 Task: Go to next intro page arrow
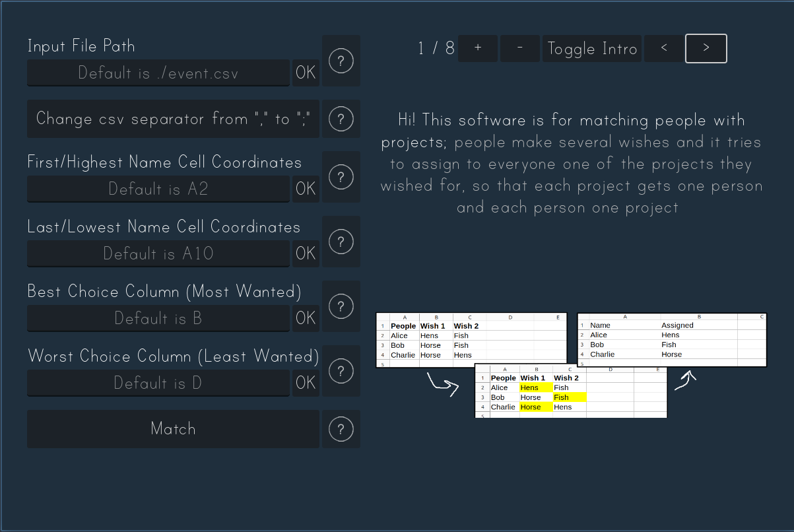tap(706, 48)
